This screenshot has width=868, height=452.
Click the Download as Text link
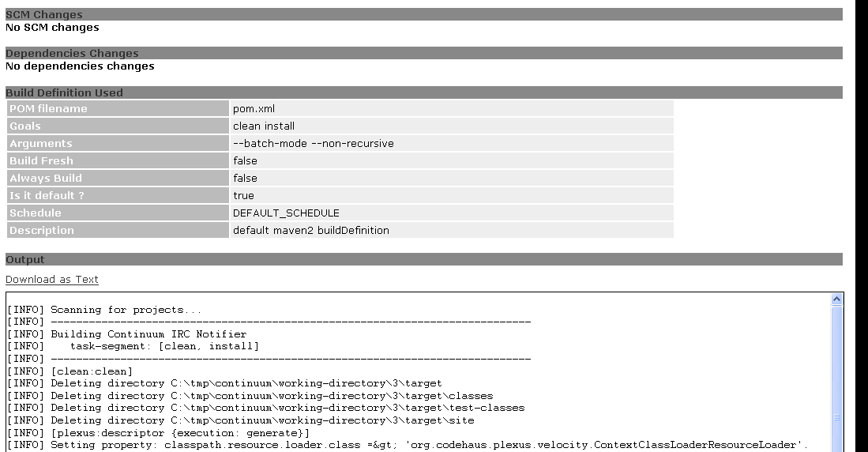(x=52, y=280)
